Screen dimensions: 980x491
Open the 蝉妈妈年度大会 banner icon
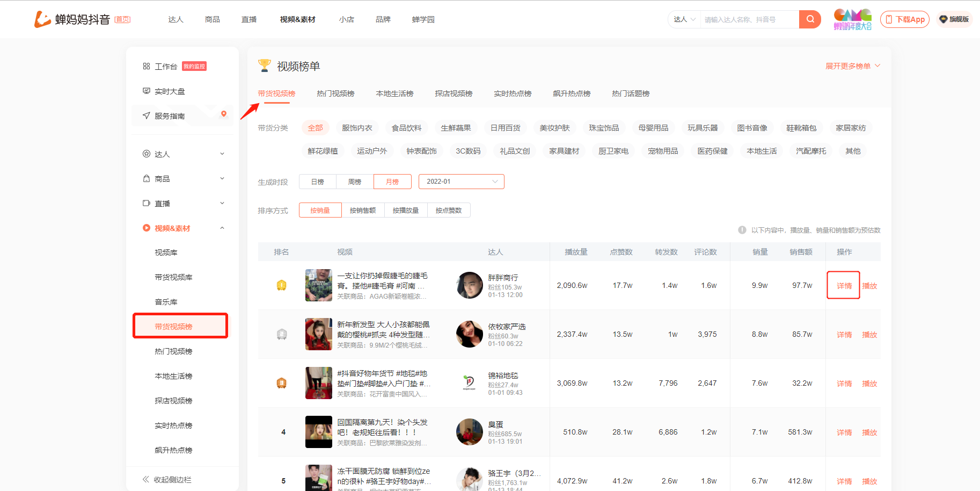pyautogui.click(x=852, y=19)
